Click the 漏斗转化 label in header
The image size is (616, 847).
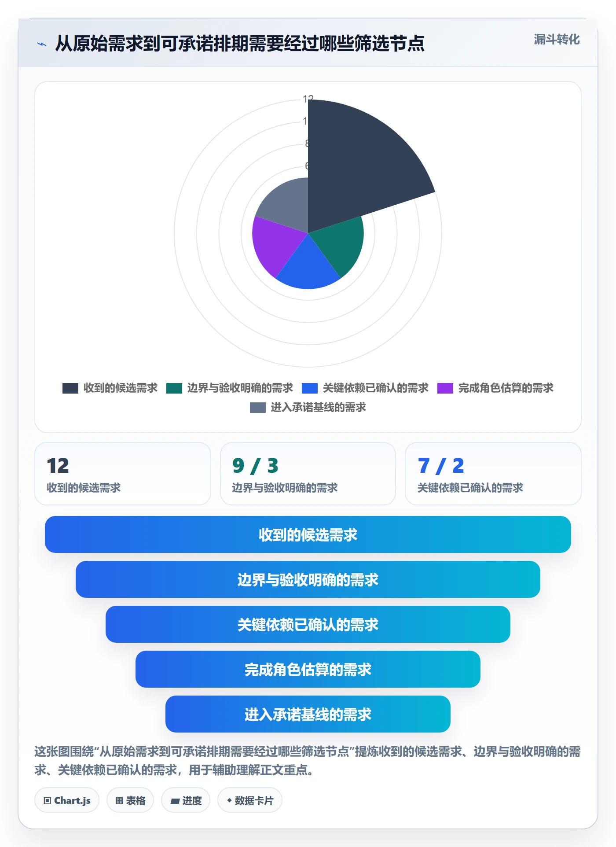pos(557,40)
